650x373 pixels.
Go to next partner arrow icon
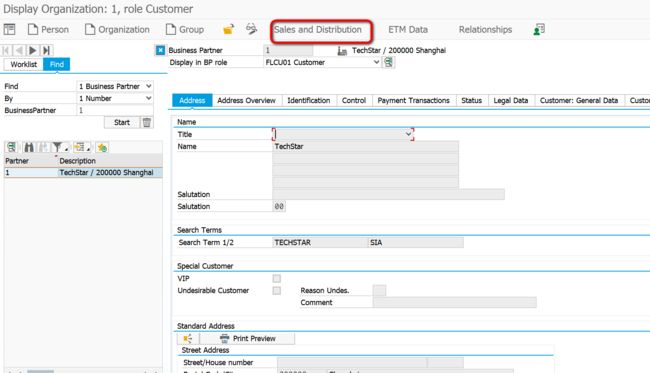33,51
